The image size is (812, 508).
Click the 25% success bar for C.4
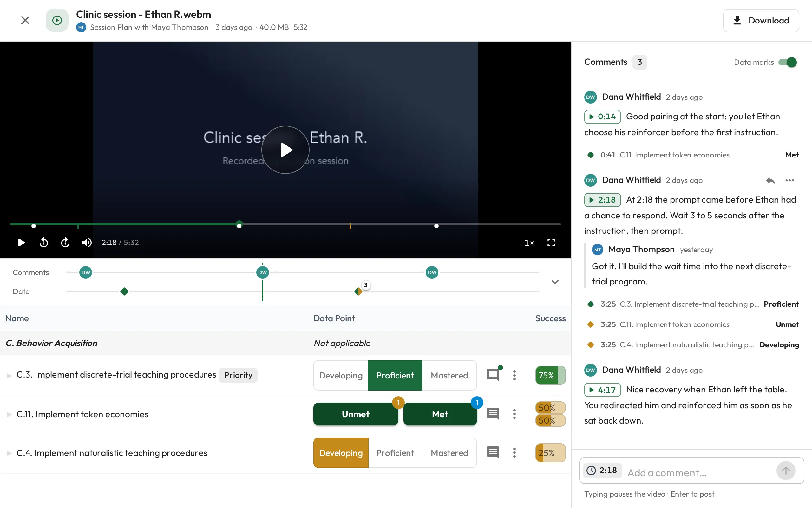click(550, 453)
